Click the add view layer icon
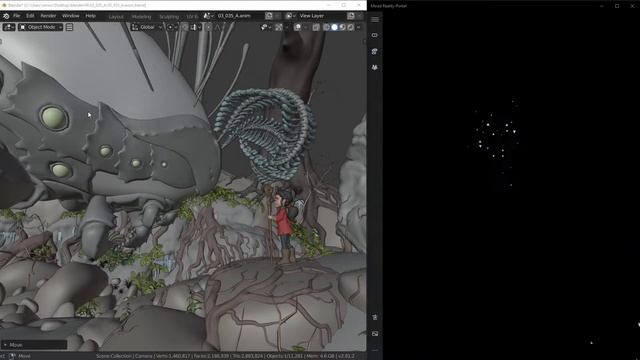The width and height of the screenshot is (640, 360). pyautogui.click(x=351, y=16)
